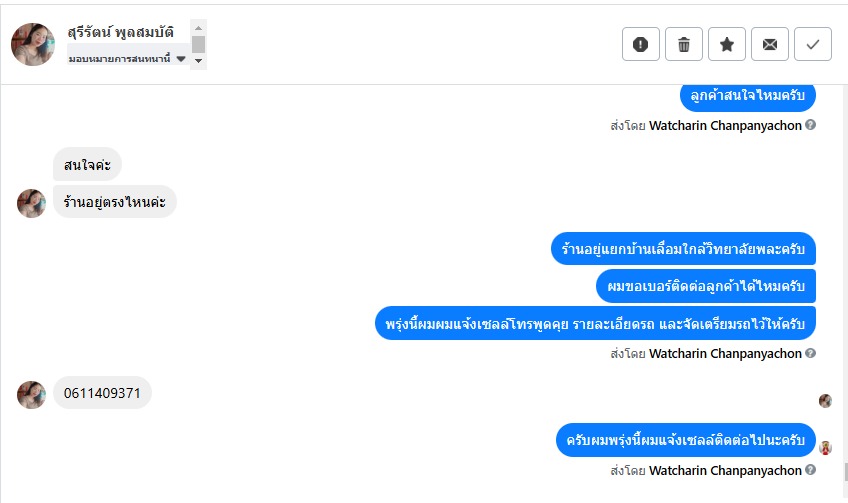Click customer avatar beside the 0611409371 message
This screenshot has width=848, height=503.
tap(31, 394)
